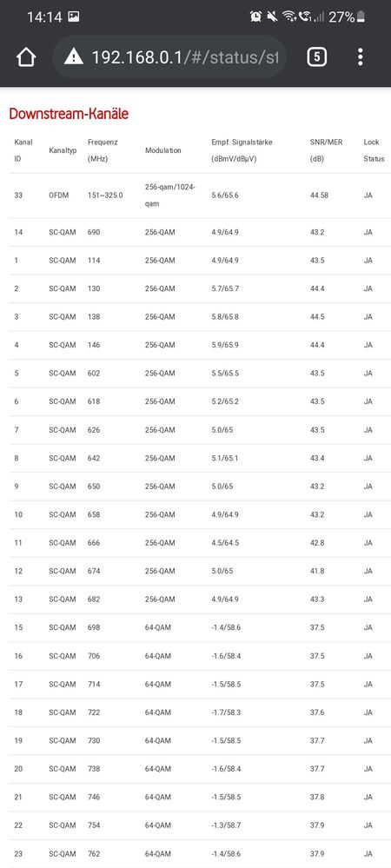This screenshot has width=391, height=868.
Task: Click the 690 frequency cell for channel 14
Action: 94,232
